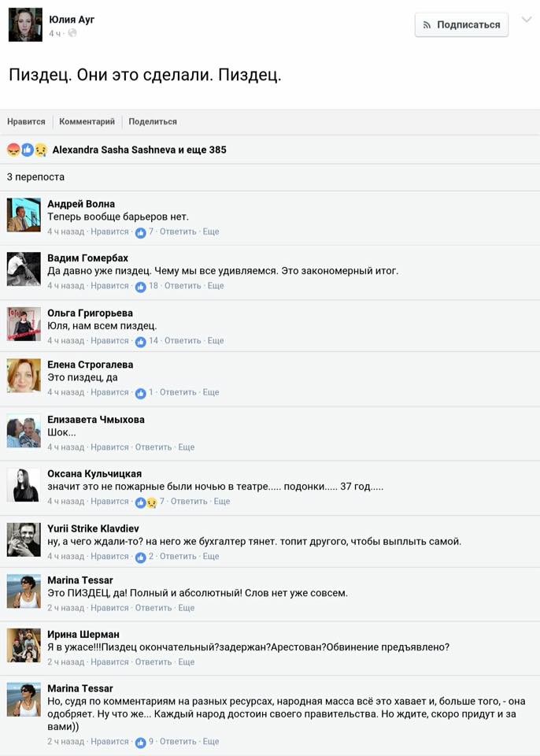This screenshot has height=756, width=540.
Task: Click the sad reaction emoji in summary
Action: (x=40, y=150)
